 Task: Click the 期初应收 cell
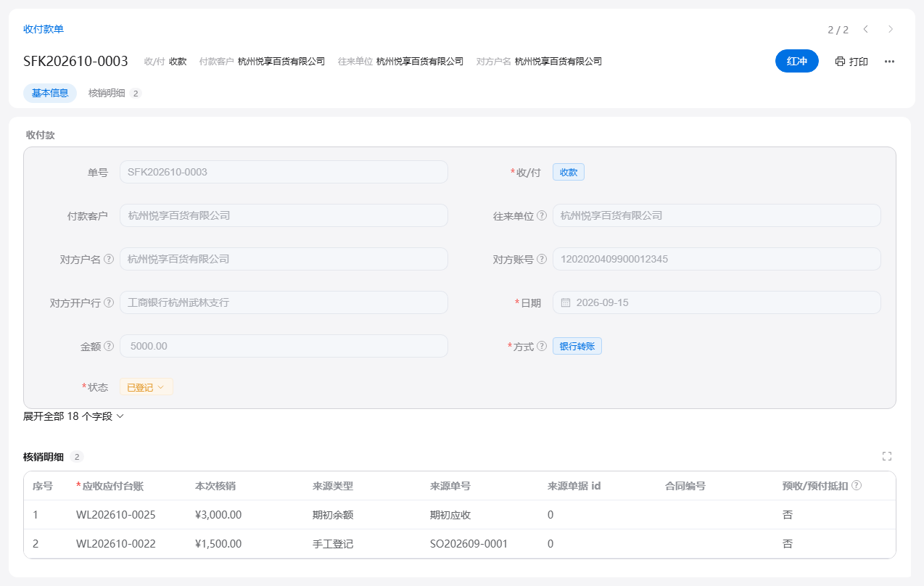[x=450, y=515]
